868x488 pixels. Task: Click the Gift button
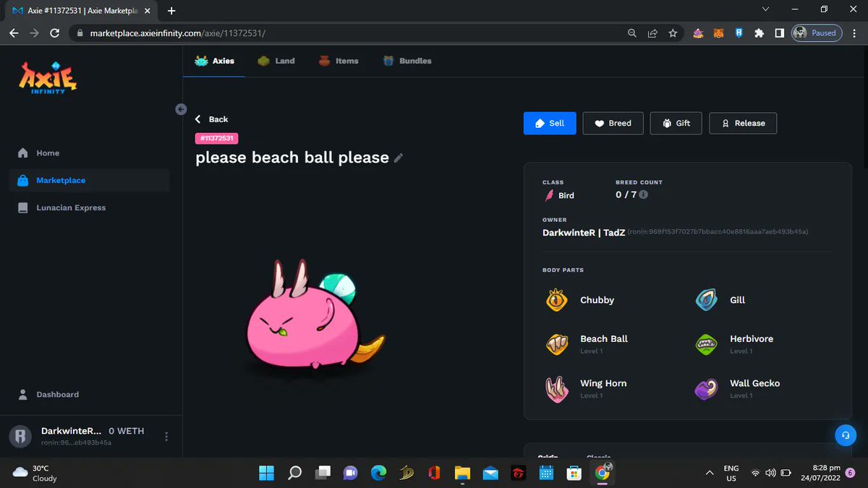tap(676, 124)
